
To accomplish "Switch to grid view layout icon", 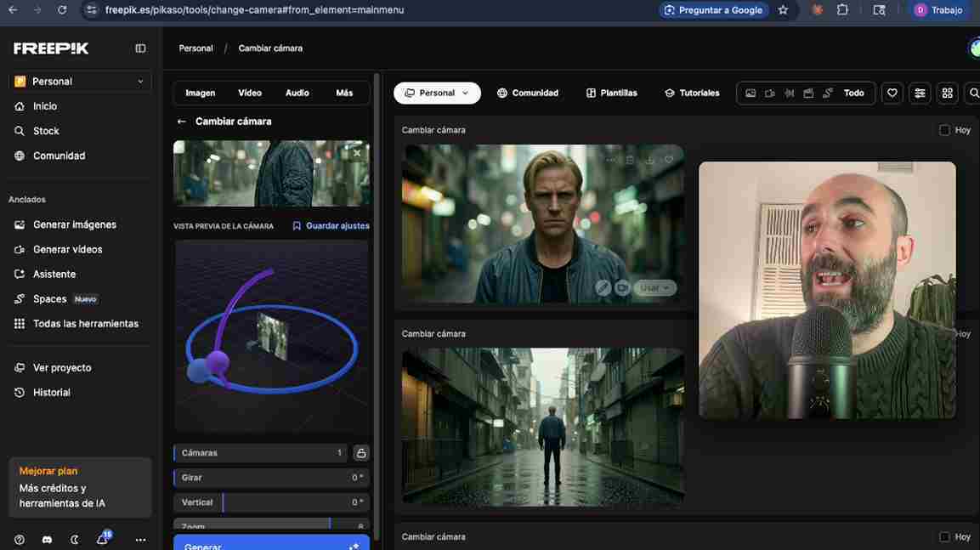I will point(947,93).
